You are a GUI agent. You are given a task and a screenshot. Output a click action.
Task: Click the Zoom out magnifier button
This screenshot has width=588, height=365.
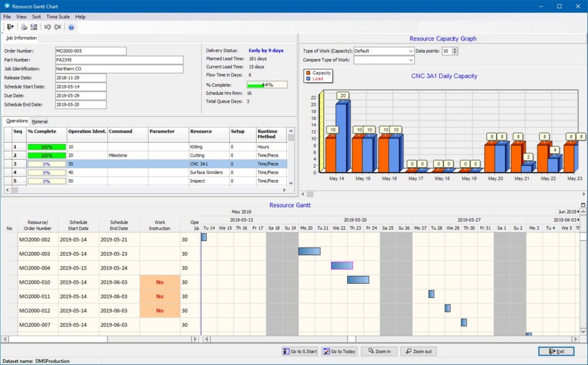coord(418,351)
